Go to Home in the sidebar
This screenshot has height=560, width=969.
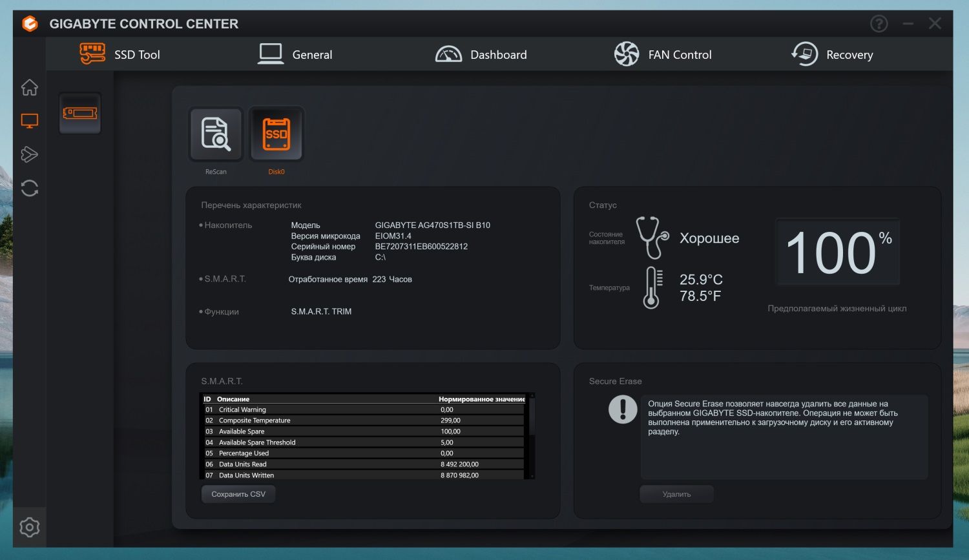pos(30,87)
